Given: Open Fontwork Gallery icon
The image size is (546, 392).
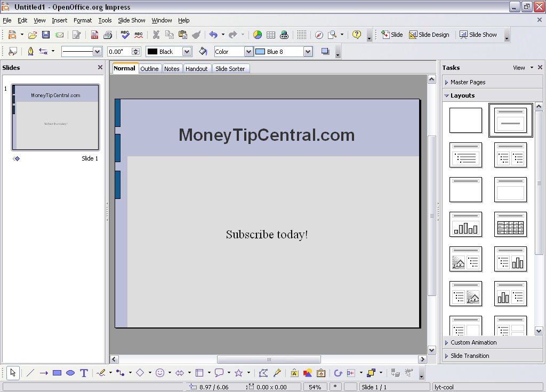Looking at the screenshot, I should point(294,373).
